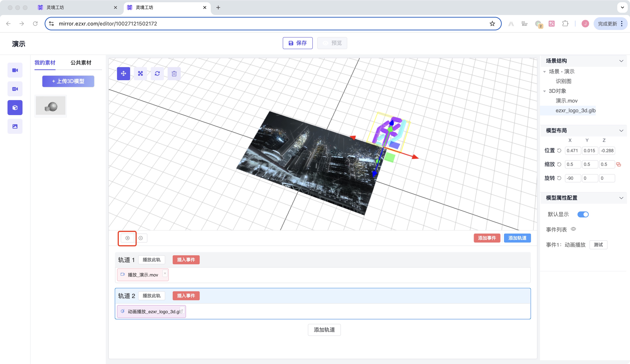Click 播放此轨 for 轨道 1
This screenshot has width=630, height=364.
click(151, 260)
